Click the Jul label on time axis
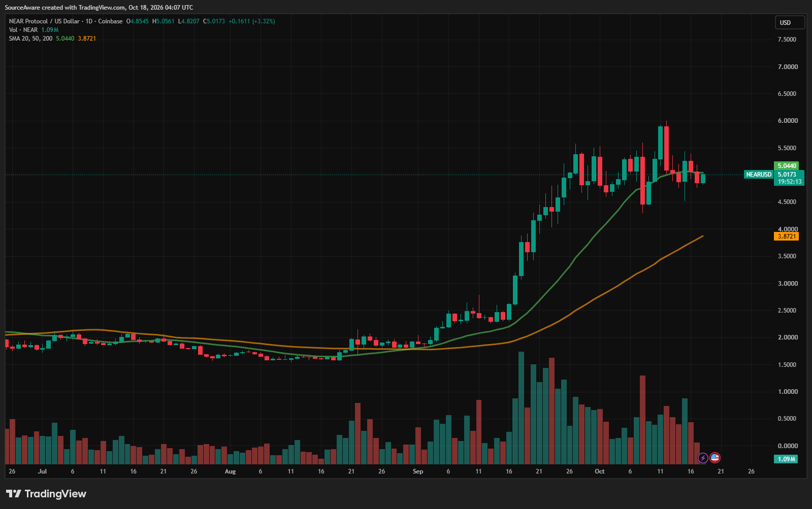 coord(42,471)
